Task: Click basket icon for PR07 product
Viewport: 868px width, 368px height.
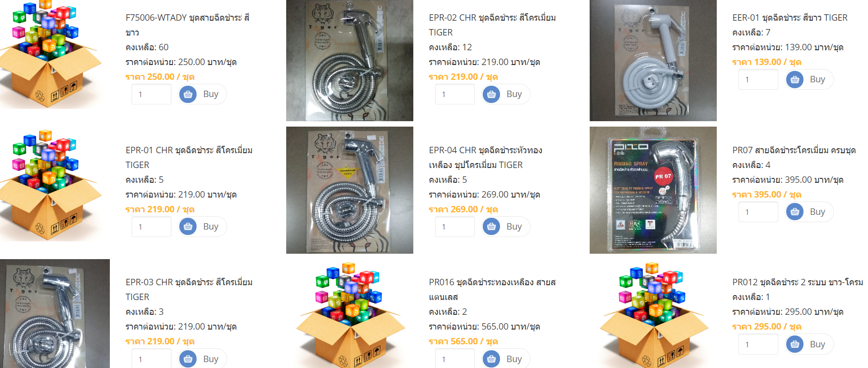Action: coord(795,212)
